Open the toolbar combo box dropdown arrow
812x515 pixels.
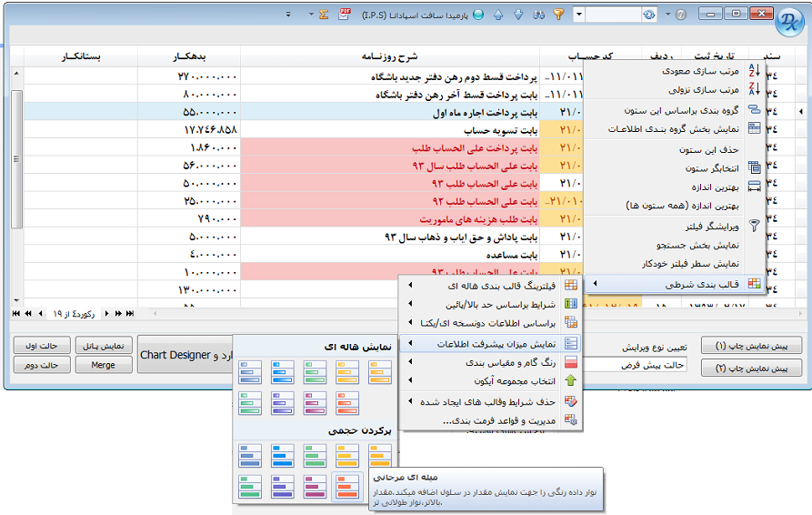[x=579, y=15]
